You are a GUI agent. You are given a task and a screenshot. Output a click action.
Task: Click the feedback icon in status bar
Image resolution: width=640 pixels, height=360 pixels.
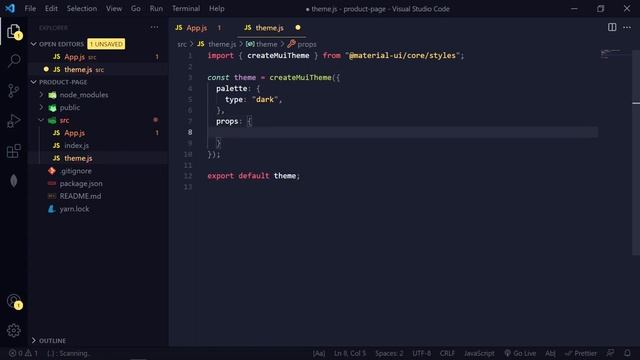coord(610,353)
